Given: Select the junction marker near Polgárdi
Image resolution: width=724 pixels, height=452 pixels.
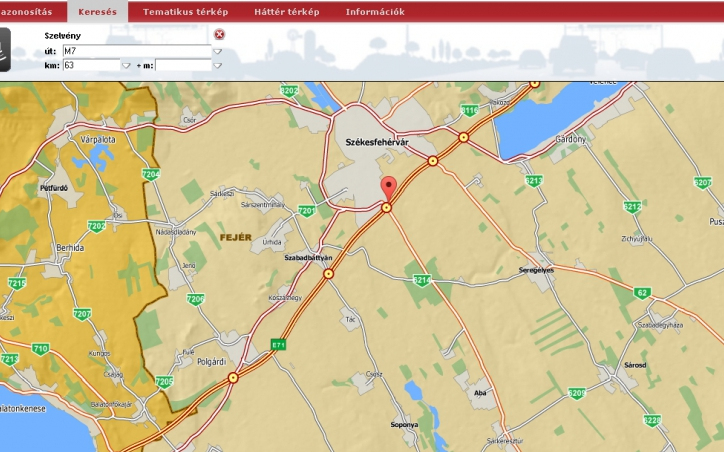Looking at the screenshot, I should (x=233, y=378).
